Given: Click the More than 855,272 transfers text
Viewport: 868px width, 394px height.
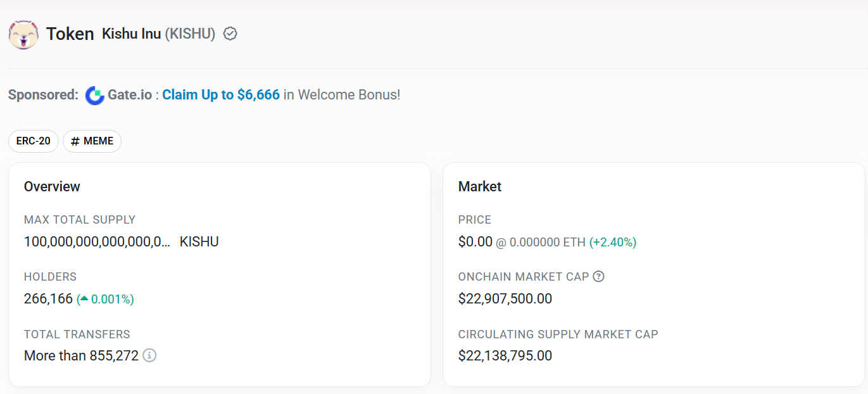Looking at the screenshot, I should (81, 355).
